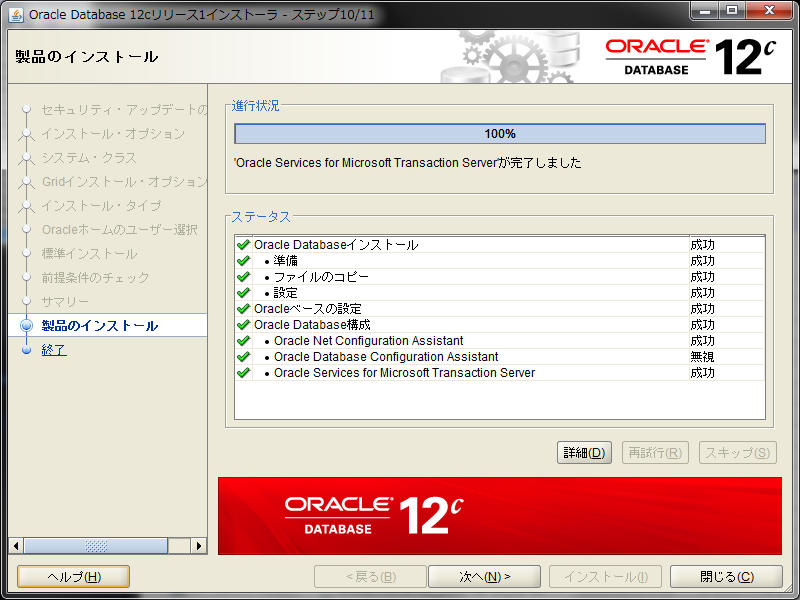Click the checkmark icon next to 準備

[243, 260]
